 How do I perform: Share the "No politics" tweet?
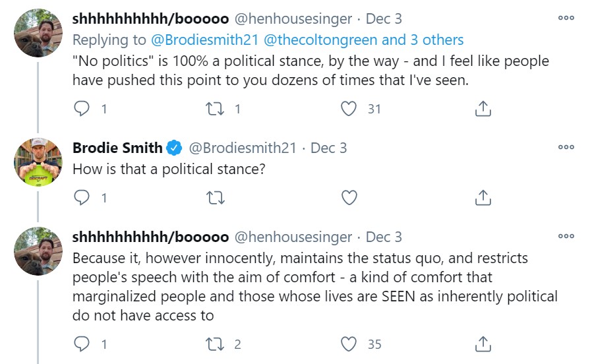pyautogui.click(x=483, y=109)
